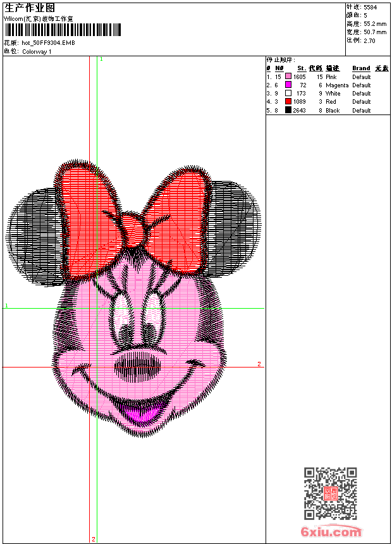Image resolution: width=392 pixels, height=544 pixels.
Task: Click the width value 50.7 mm
Action: 375,32
